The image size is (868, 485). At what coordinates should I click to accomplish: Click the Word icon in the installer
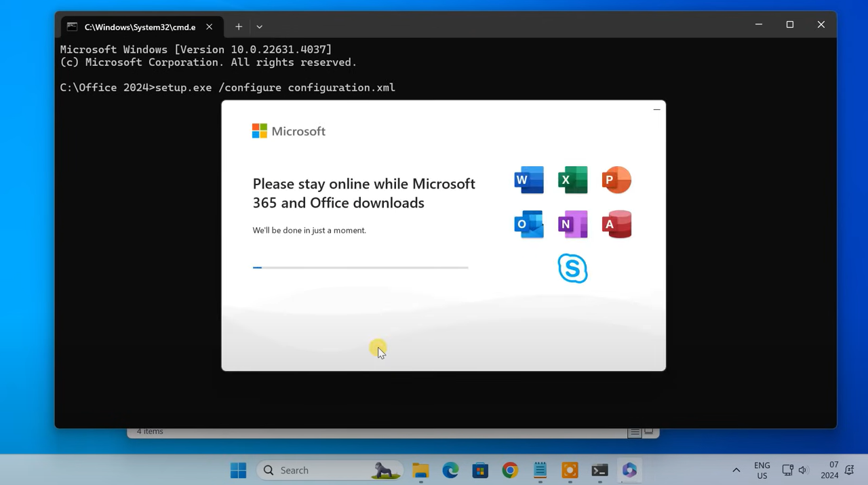pos(529,180)
